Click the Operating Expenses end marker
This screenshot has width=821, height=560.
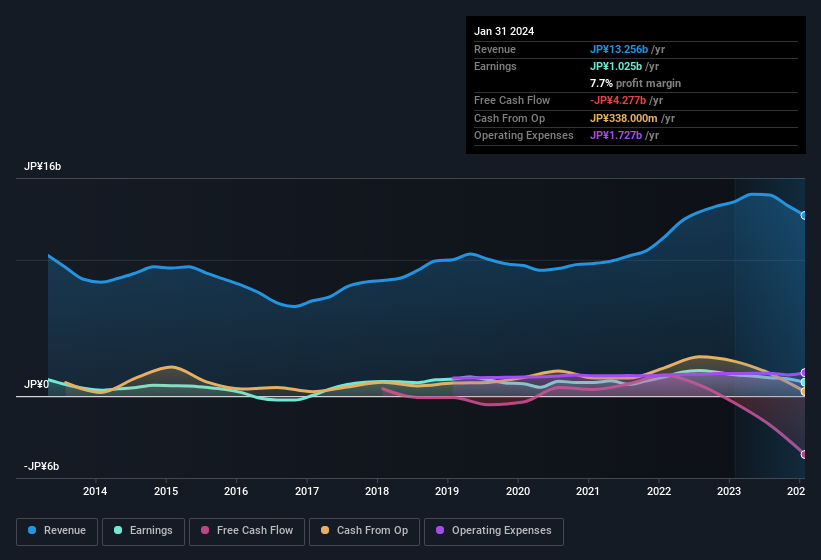click(803, 373)
